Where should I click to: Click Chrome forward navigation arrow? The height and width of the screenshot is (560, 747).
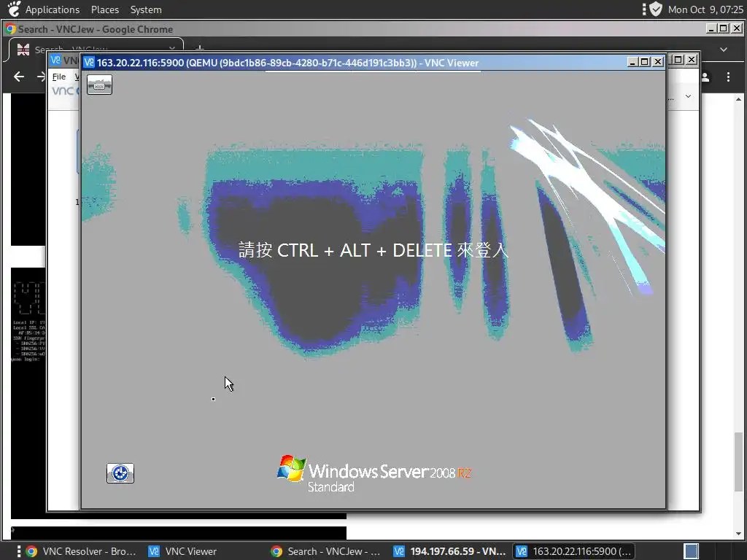point(41,77)
